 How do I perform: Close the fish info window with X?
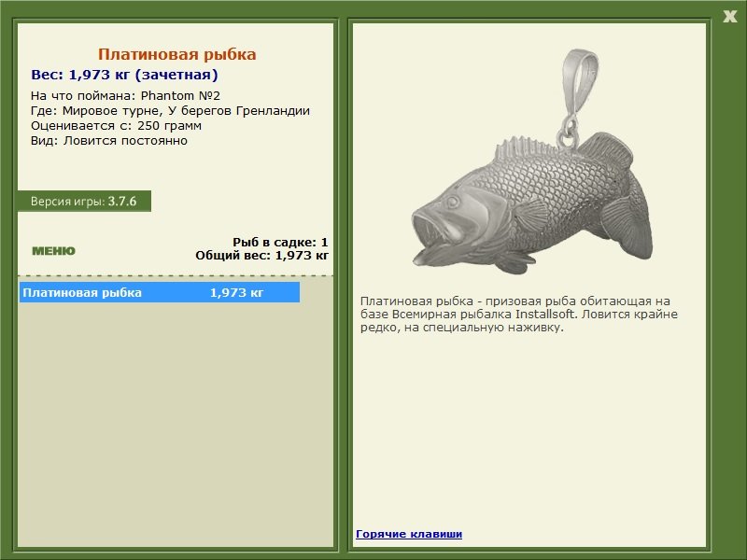coord(729,15)
